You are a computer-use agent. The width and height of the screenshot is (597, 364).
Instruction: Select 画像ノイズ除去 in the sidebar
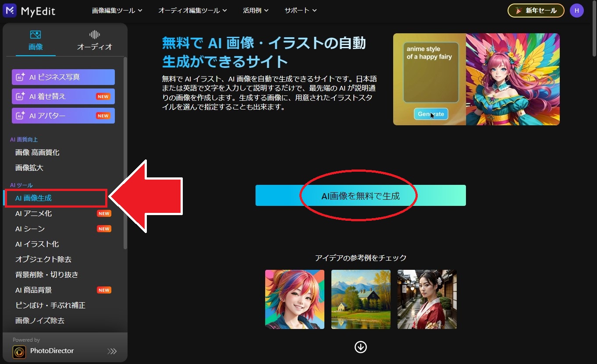coord(40,321)
